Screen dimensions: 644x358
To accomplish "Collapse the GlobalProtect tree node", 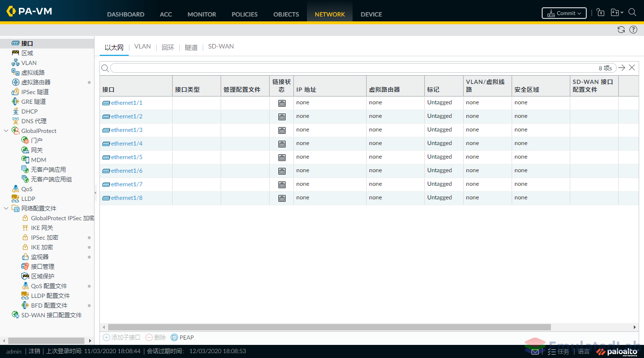I will [x=6, y=131].
